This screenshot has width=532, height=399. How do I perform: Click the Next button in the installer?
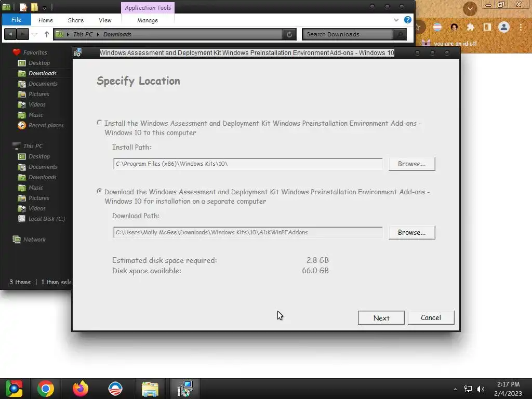tap(381, 318)
